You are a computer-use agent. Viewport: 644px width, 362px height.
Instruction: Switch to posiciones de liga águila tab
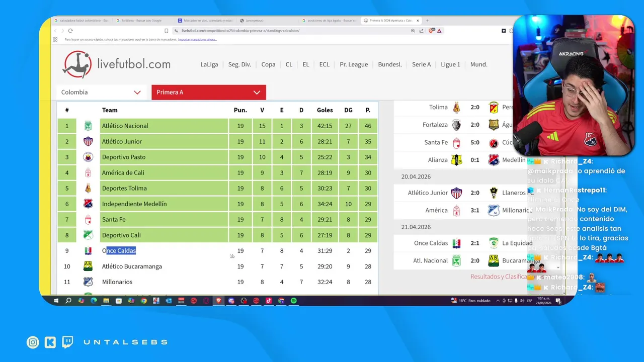point(330,21)
